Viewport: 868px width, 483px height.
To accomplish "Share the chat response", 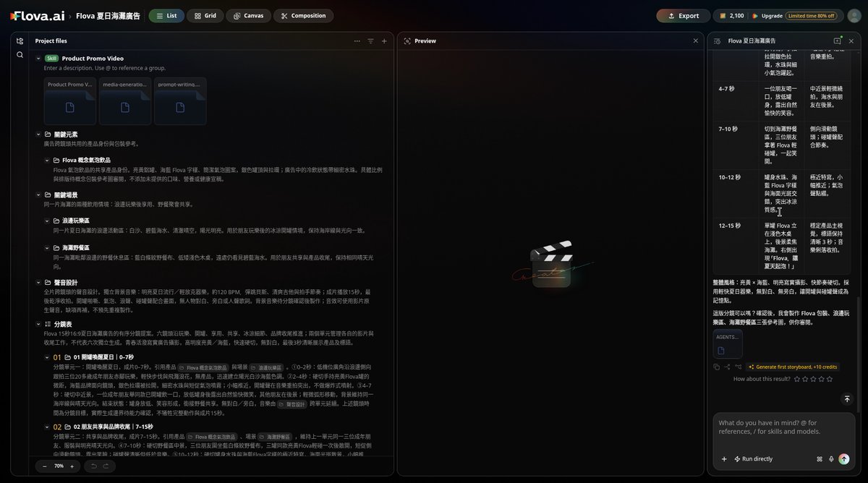I will pos(728,367).
